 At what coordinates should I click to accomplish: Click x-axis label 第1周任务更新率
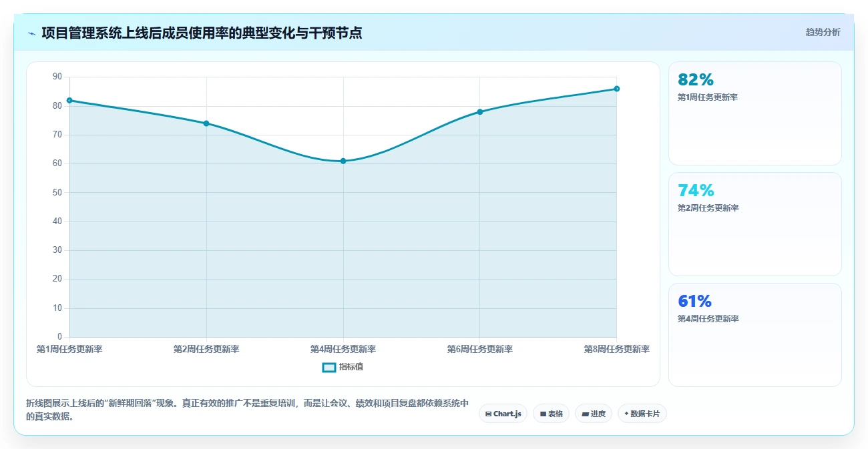[69, 349]
